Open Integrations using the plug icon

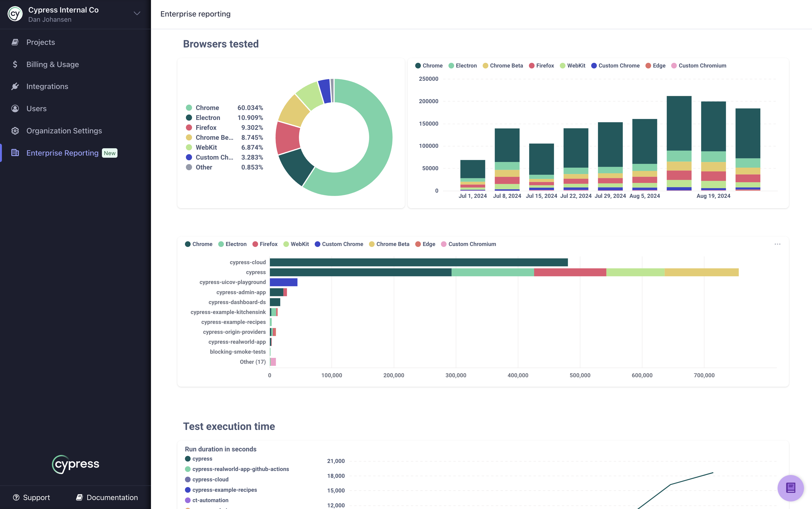pos(16,86)
